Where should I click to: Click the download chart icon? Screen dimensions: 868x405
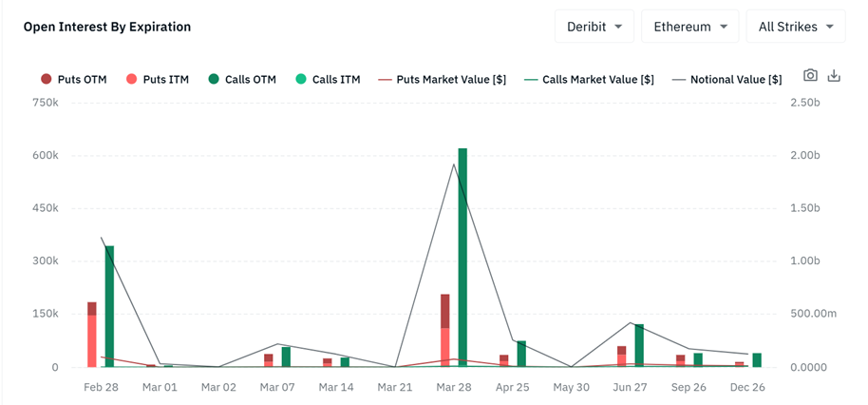tap(835, 76)
